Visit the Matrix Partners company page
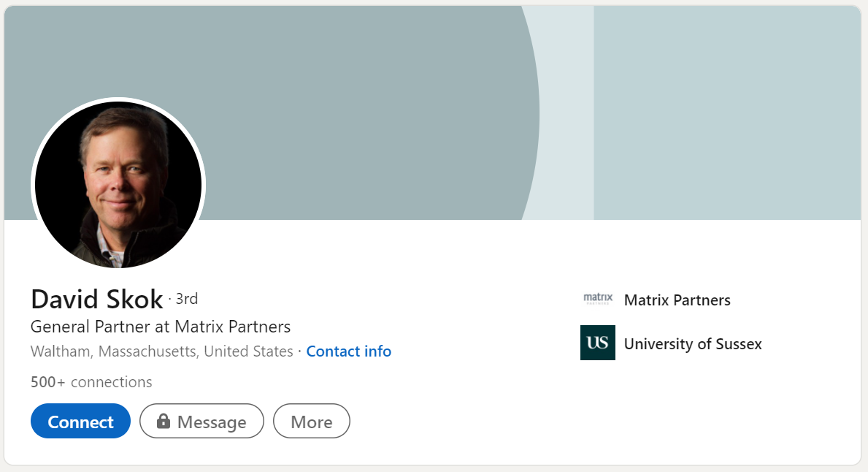 click(x=677, y=300)
